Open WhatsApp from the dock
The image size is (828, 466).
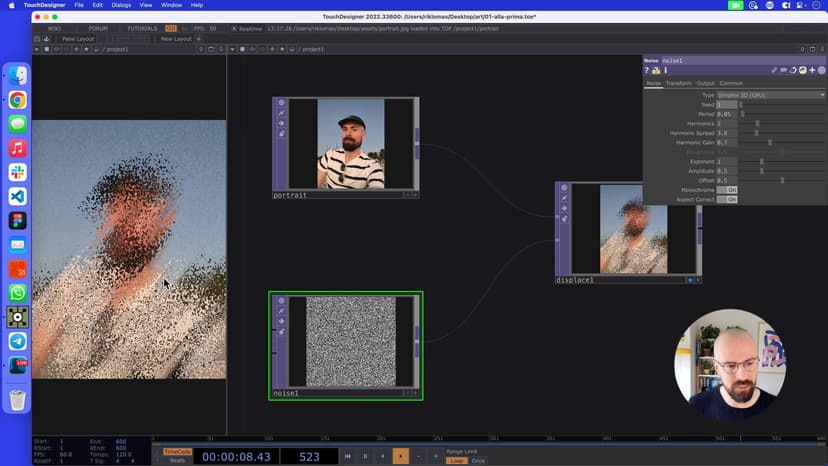tap(17, 293)
